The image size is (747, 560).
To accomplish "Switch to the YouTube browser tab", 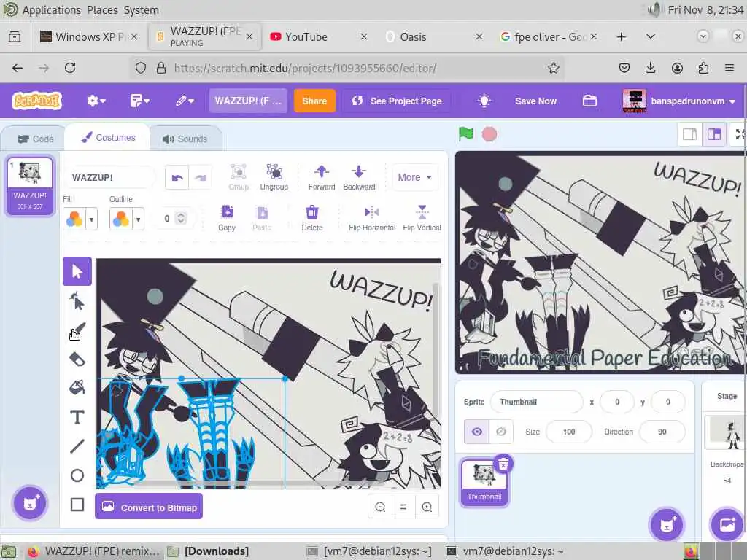I will pyautogui.click(x=318, y=36).
